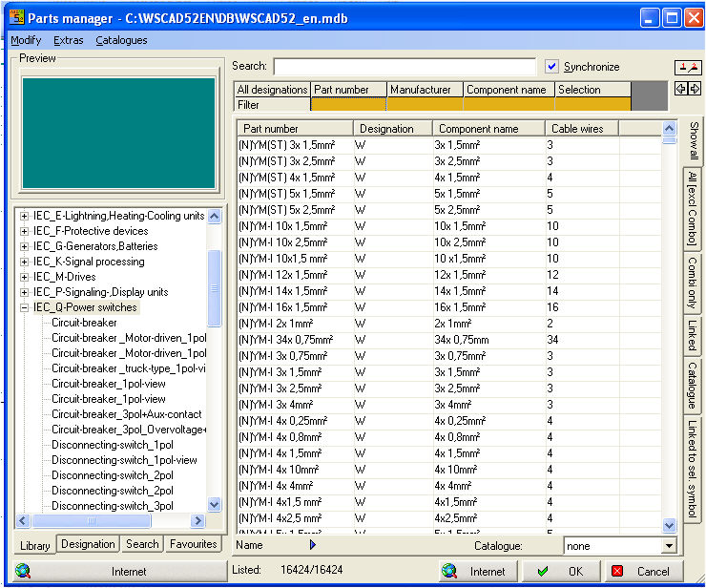
Task: Click the wide Internet button under Library
Action: [120, 572]
